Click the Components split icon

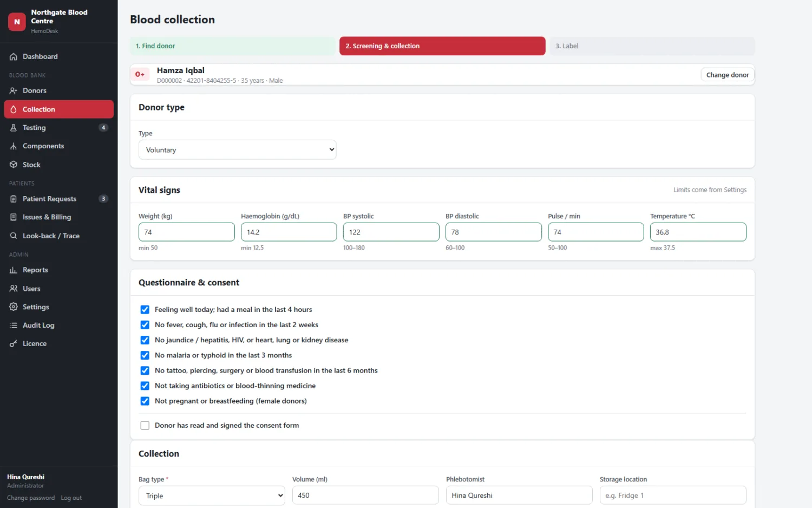tap(14, 146)
